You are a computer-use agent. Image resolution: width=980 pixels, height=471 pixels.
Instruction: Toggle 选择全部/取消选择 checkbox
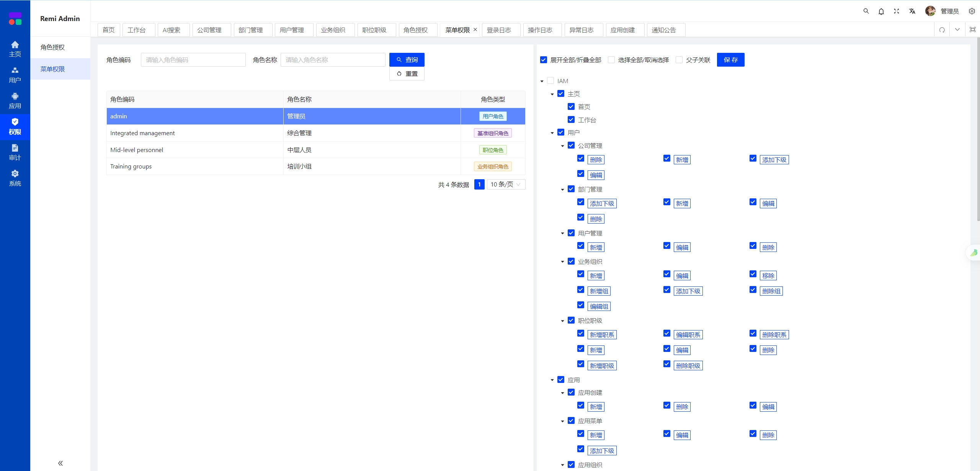pyautogui.click(x=611, y=60)
